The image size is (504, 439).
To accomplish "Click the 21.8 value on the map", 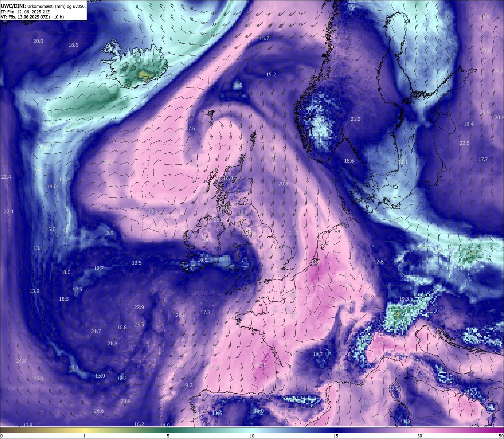I will [112, 344].
